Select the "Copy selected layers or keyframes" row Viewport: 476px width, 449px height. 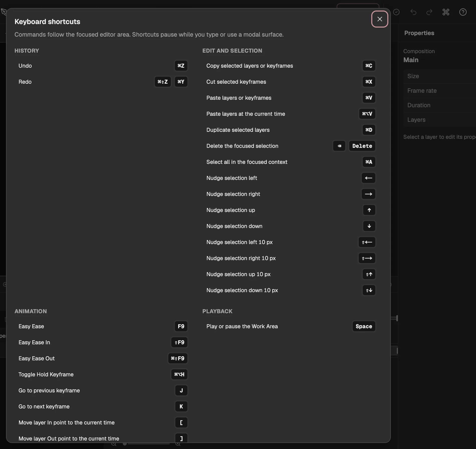click(291, 66)
